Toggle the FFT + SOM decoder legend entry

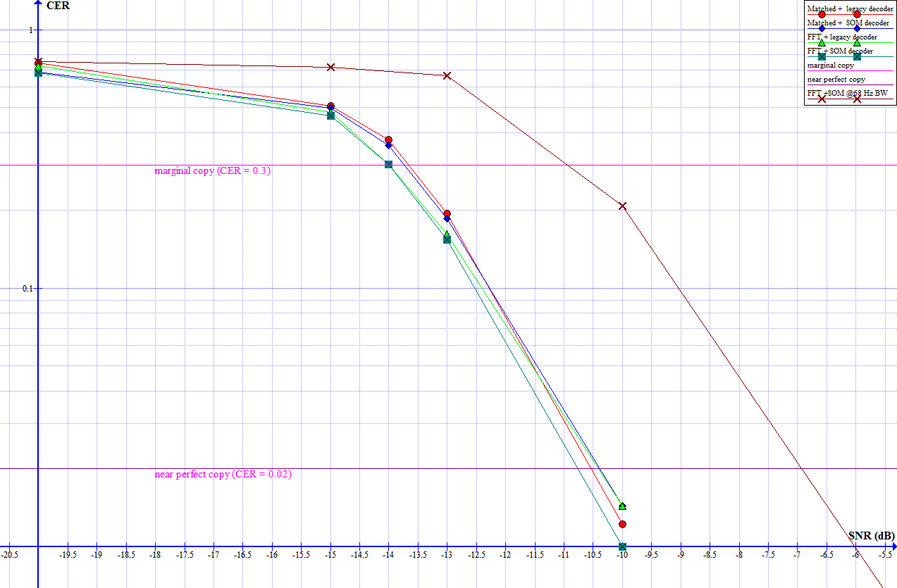point(839,50)
